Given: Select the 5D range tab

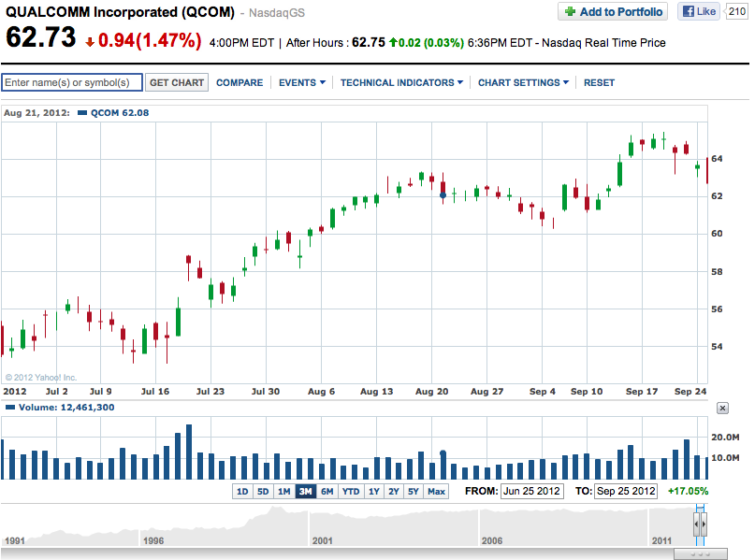Looking at the screenshot, I should [x=263, y=491].
